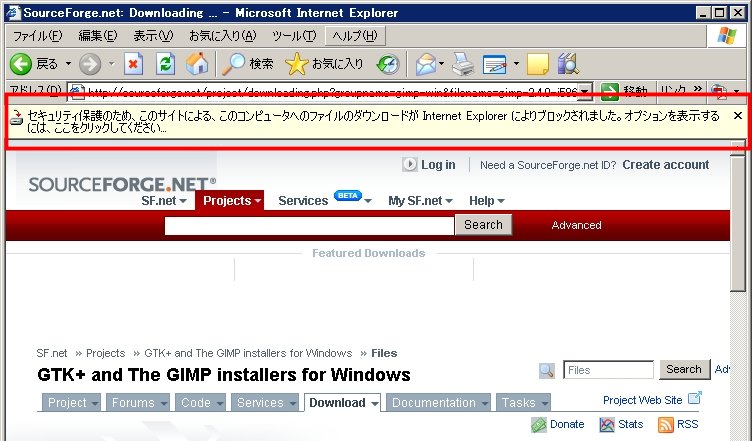Viewport: 752px width, 441px height.
Task: Click the Edit page toolbar icon
Action: coord(494,64)
